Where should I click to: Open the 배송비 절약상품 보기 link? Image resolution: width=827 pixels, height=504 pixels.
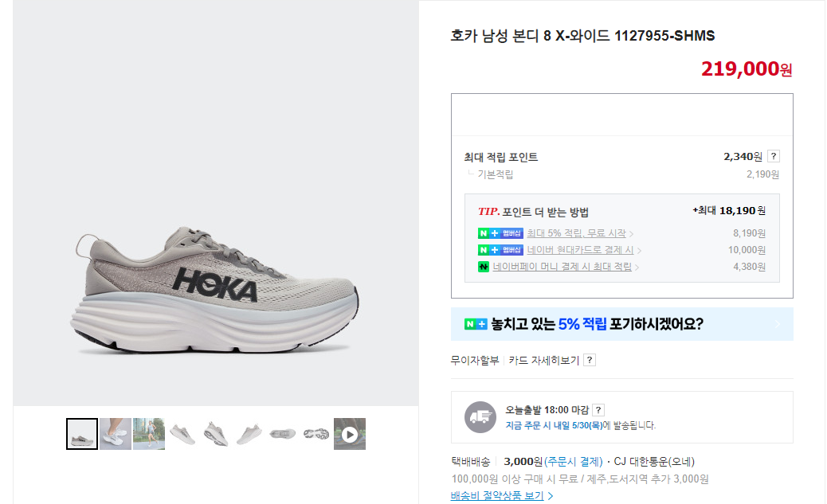496,494
